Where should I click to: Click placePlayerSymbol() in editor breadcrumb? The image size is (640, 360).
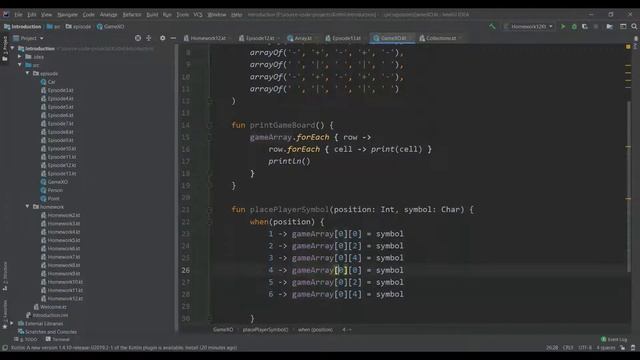(265, 329)
